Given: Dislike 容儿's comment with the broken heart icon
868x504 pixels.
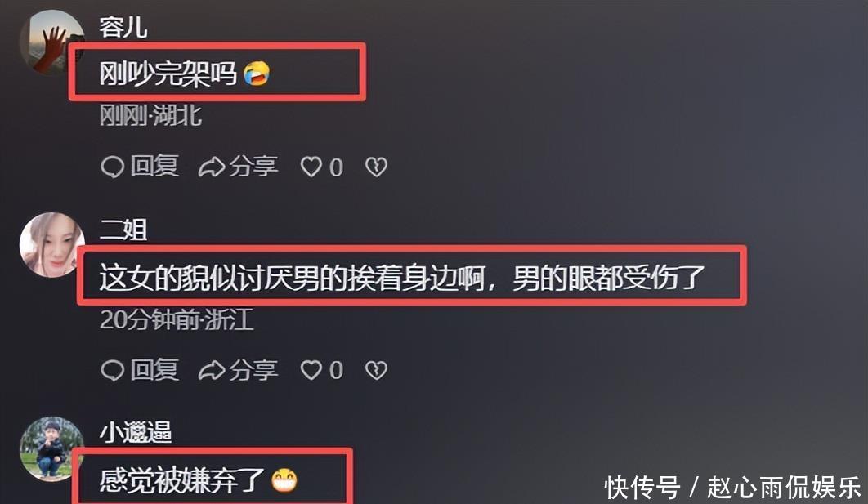Looking at the screenshot, I should pyautogui.click(x=377, y=167).
